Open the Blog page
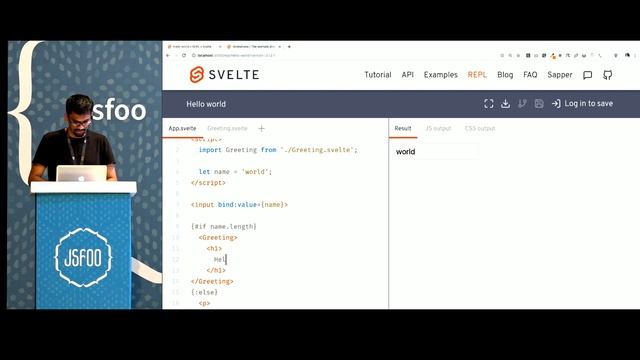 (505, 75)
